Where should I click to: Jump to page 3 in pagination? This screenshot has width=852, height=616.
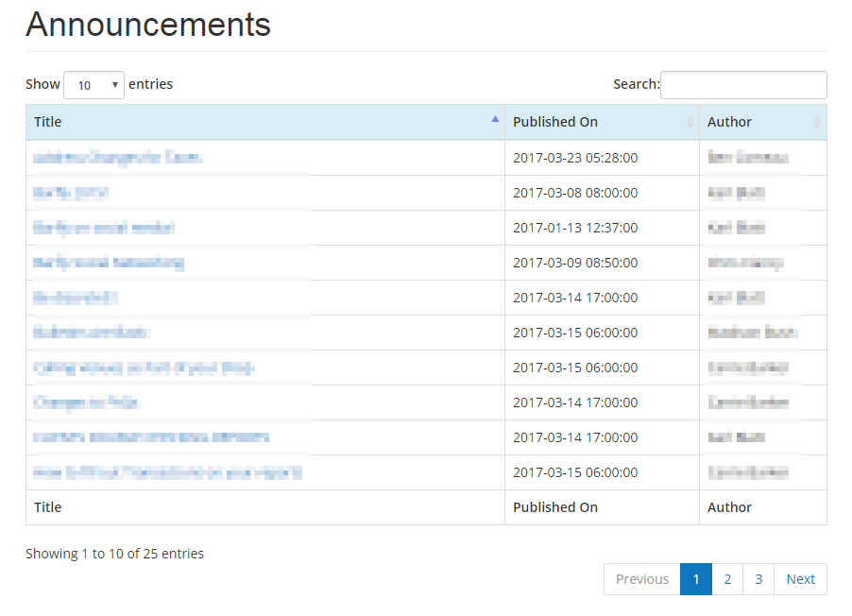tap(758, 579)
